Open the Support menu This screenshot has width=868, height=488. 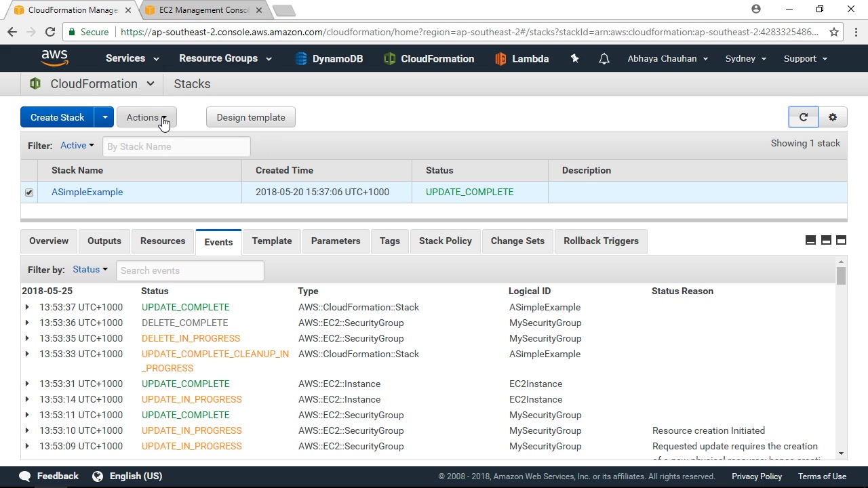click(806, 58)
